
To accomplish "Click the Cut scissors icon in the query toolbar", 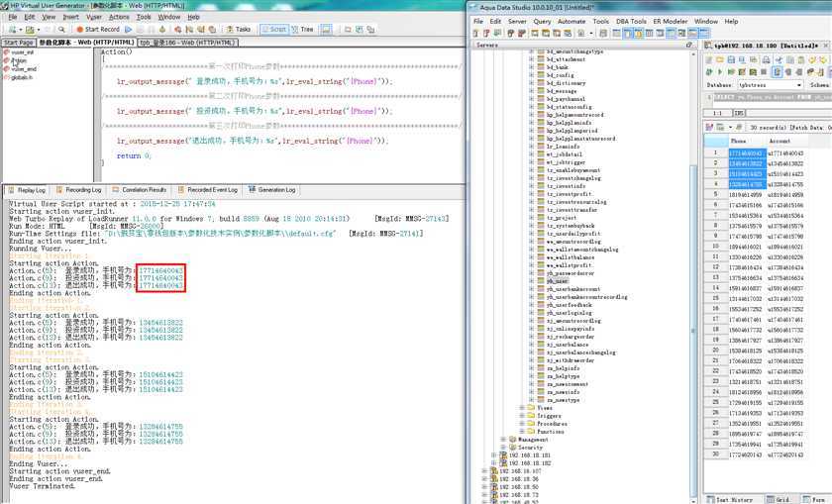I will pyautogui.click(x=778, y=60).
